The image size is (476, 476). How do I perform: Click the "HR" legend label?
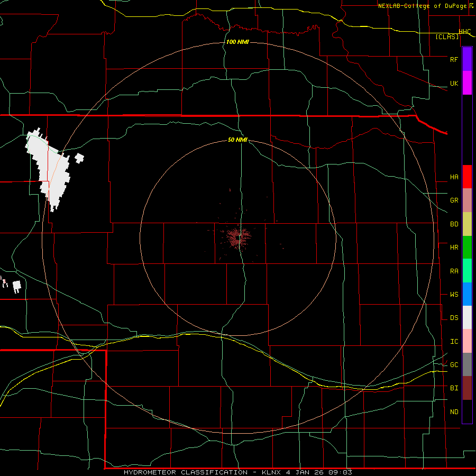point(454,248)
